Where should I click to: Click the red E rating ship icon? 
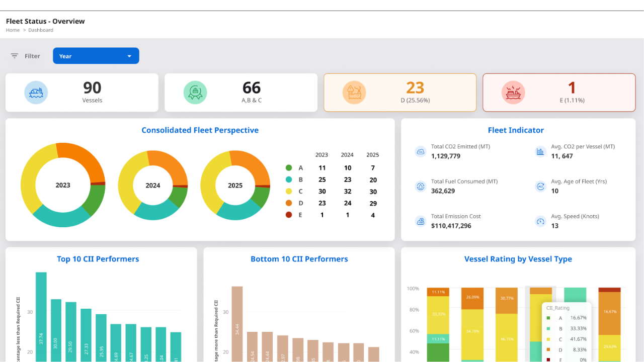click(x=513, y=93)
